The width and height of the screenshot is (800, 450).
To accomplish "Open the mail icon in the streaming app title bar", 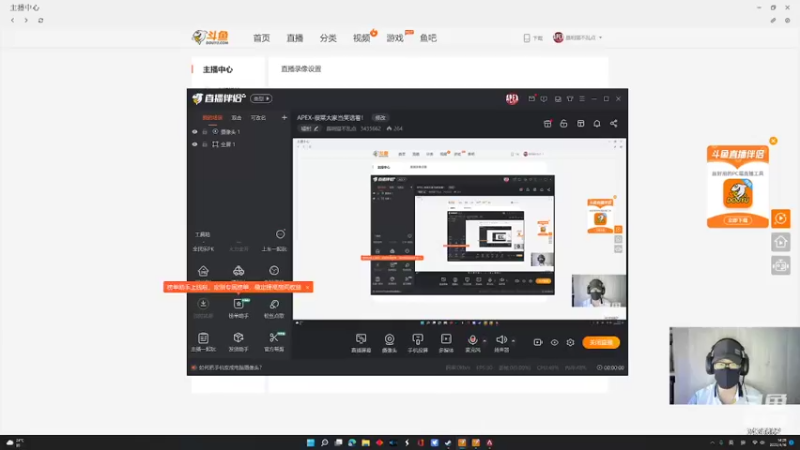I will tap(532, 98).
